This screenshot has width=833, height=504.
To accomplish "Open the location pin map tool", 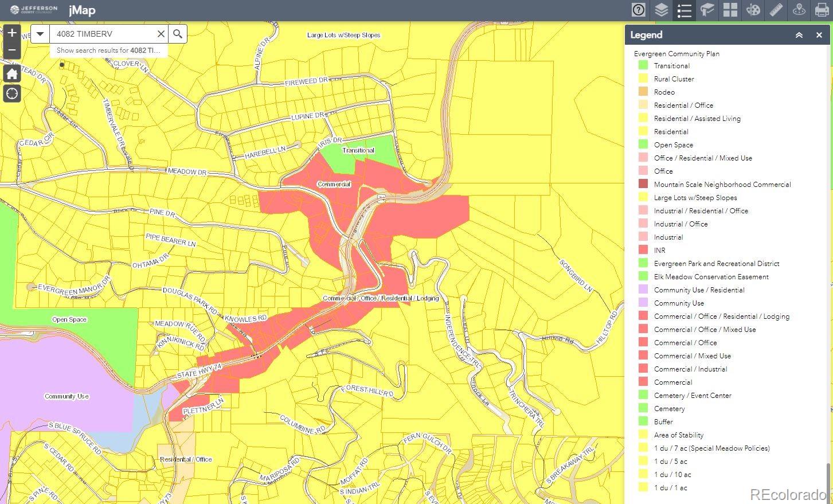I will tap(799, 10).
